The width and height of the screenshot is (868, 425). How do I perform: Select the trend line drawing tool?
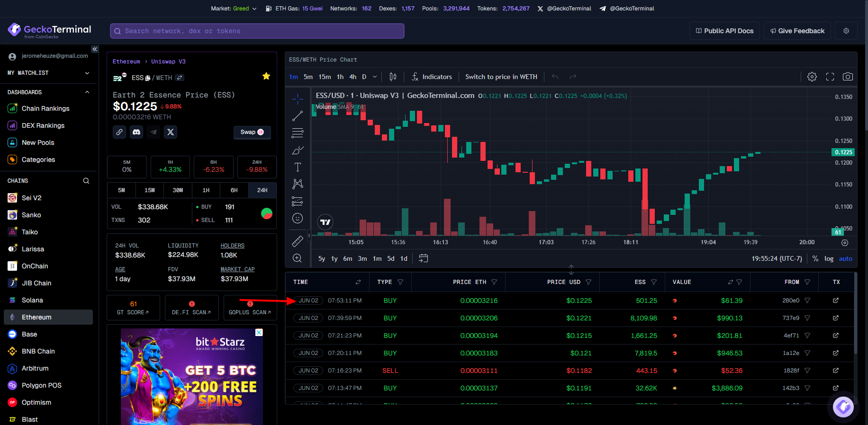coord(298,116)
